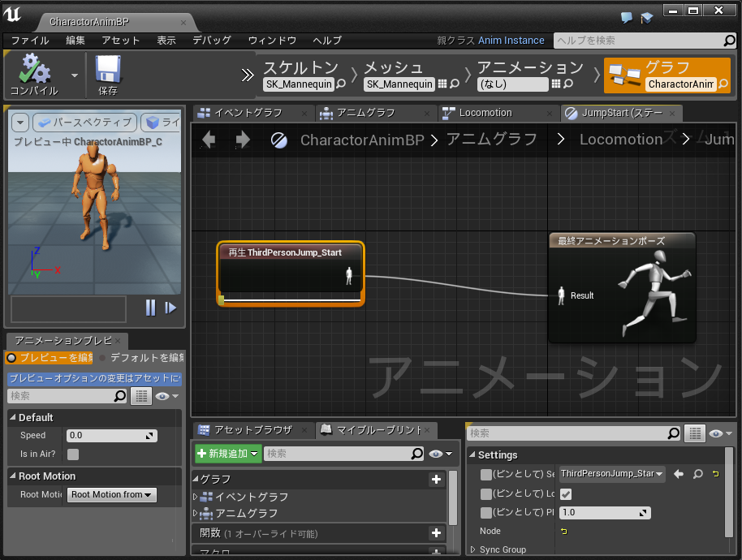Step the preview animation forward
This screenshot has width=742, height=560.
click(170, 308)
